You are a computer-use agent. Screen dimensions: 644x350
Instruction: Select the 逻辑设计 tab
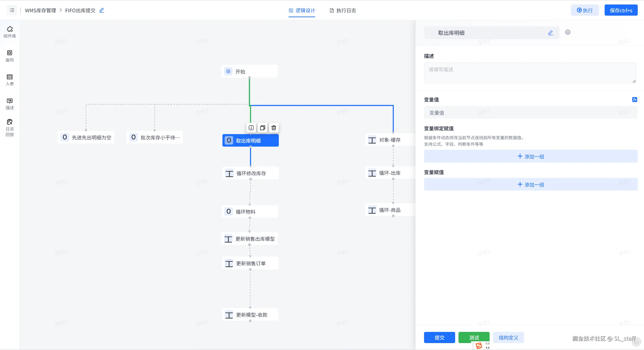(302, 11)
